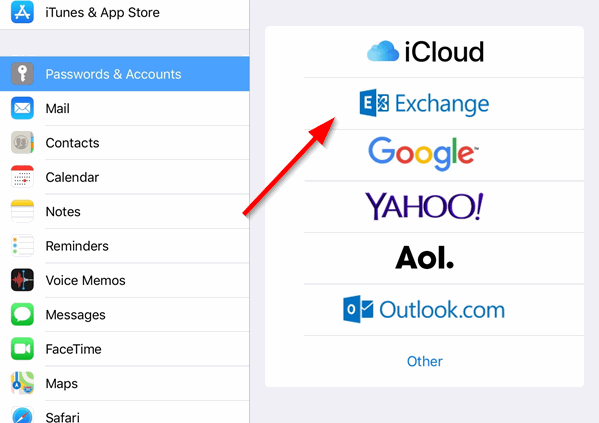Screen dimensions: 599x423
Task: Open Voice Memos settings label
Action: point(85,280)
